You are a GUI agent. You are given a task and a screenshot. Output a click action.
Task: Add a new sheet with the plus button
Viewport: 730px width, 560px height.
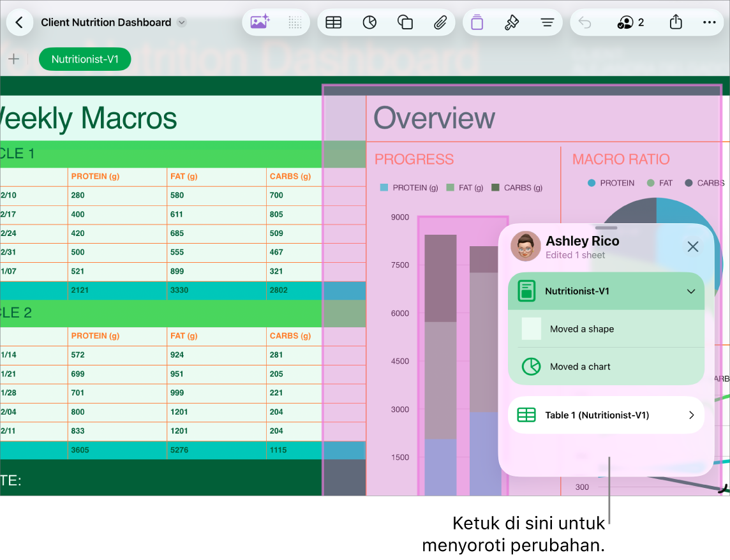click(x=13, y=59)
